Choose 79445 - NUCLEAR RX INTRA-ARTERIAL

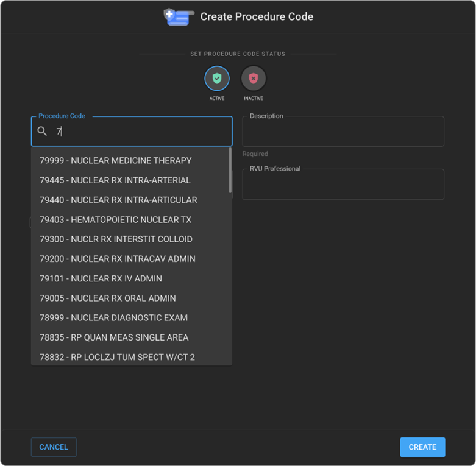pos(115,180)
